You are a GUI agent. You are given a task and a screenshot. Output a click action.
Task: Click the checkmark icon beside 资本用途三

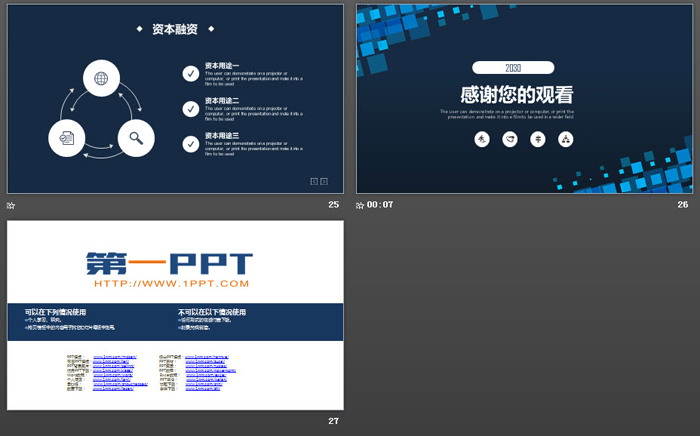tap(191, 144)
